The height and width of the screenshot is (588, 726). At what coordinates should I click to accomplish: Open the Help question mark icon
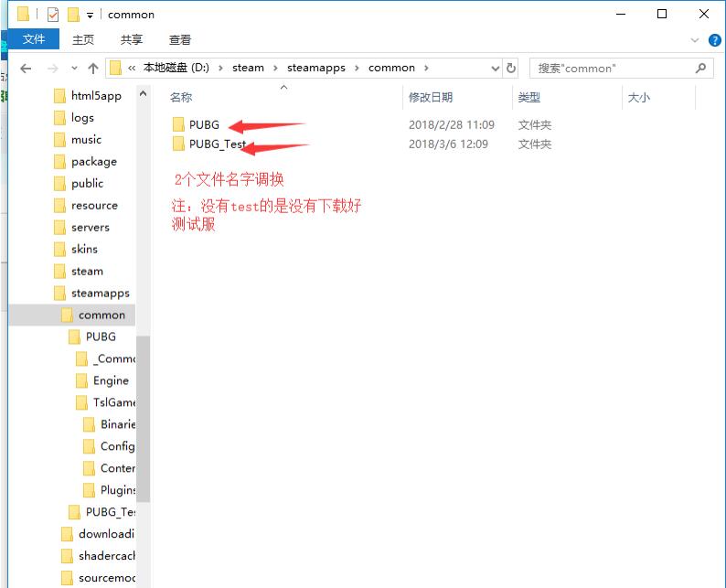coord(714,40)
